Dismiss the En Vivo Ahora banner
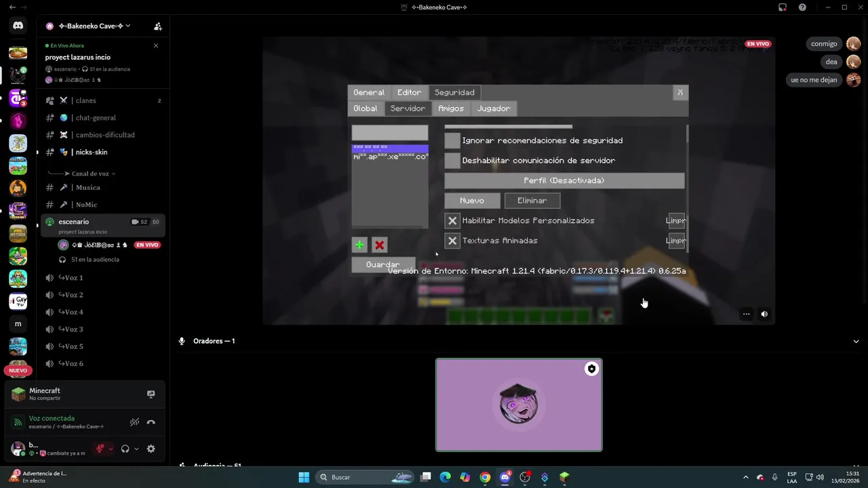The height and width of the screenshot is (488, 868). click(156, 45)
